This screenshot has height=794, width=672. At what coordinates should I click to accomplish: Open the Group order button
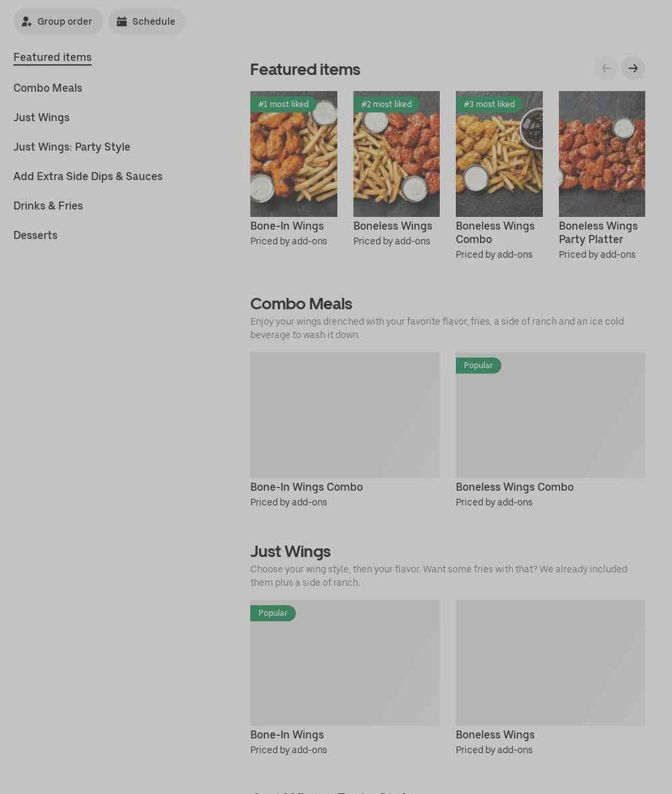(58, 22)
